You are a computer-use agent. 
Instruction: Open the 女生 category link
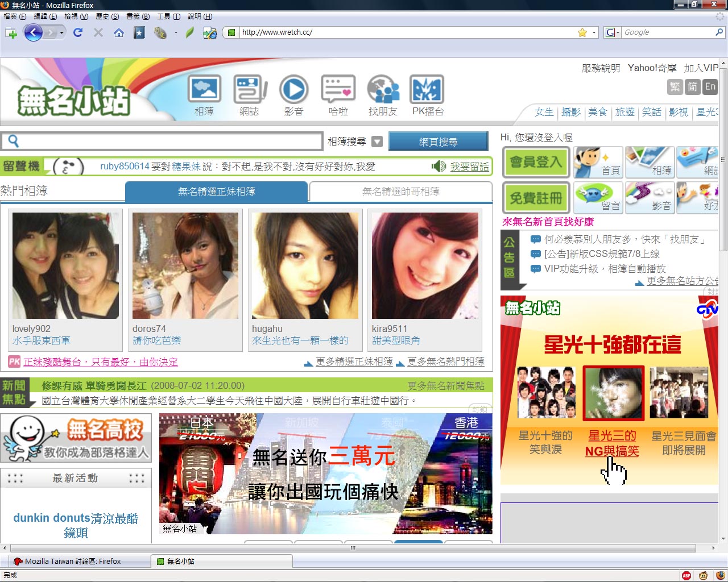(x=544, y=112)
